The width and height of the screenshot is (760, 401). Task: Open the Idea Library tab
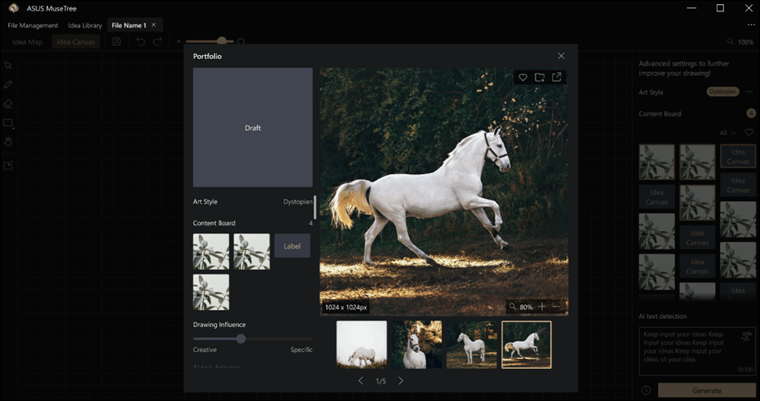(x=85, y=25)
